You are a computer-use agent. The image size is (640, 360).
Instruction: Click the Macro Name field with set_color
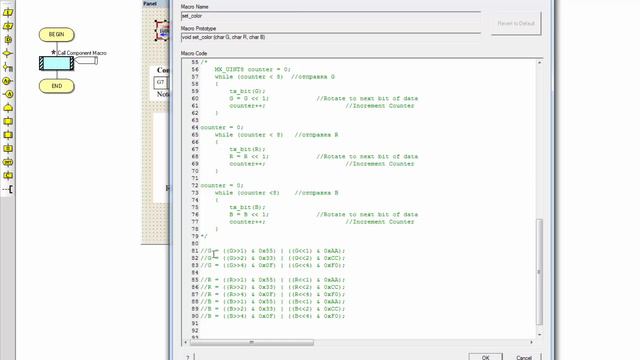331,16
